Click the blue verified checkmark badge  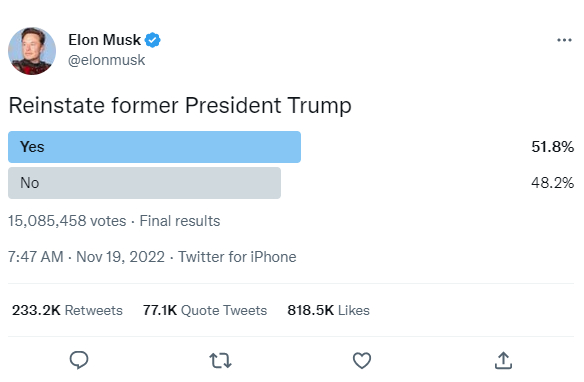(x=152, y=40)
